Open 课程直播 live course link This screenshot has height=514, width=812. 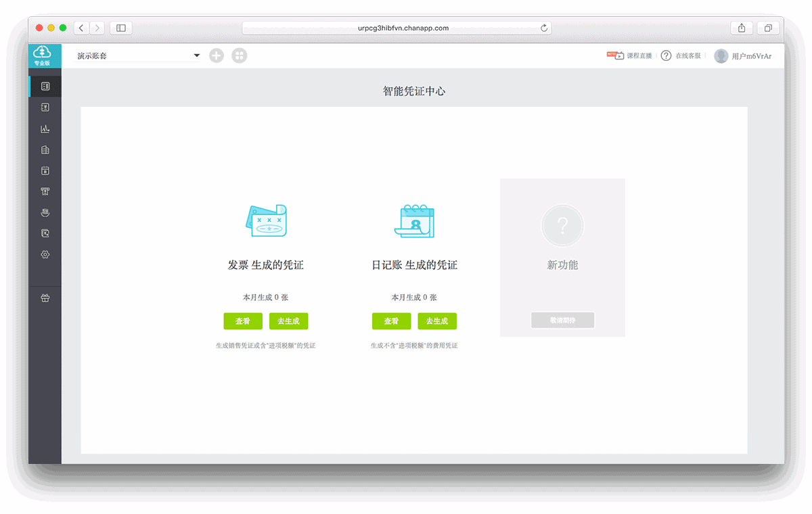coord(629,56)
